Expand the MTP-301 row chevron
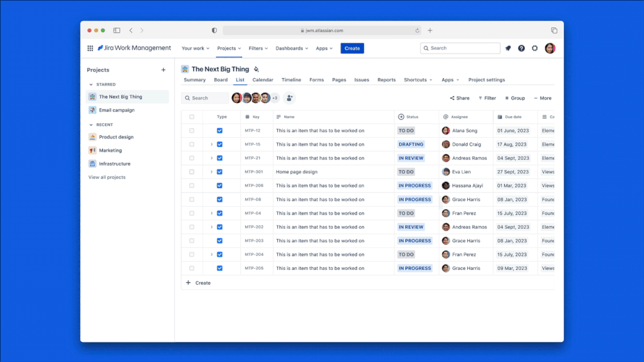Image resolution: width=644 pixels, height=362 pixels. click(211, 172)
